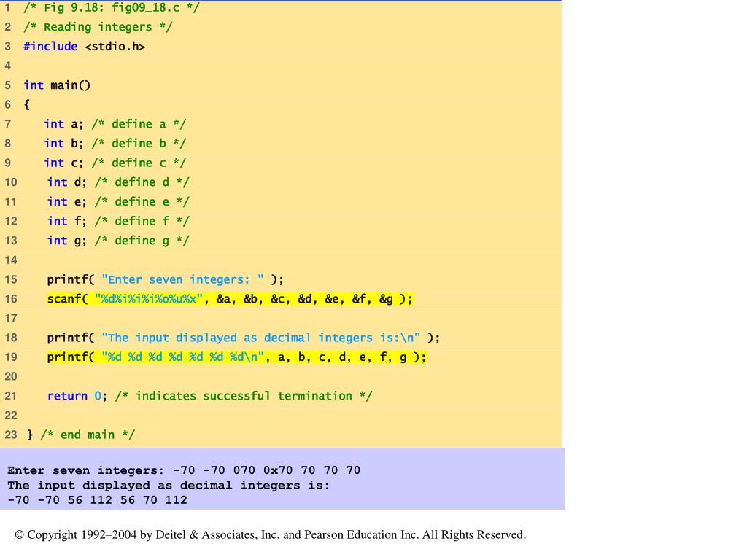This screenshot has height=560, width=747.
Task: Click the opening brace on line 6
Action: tap(27, 105)
